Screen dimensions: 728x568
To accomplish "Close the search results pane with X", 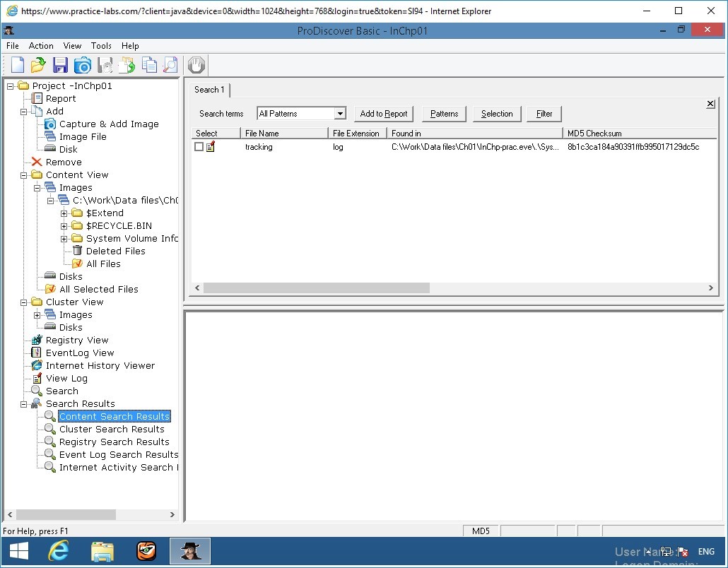I will pos(710,104).
